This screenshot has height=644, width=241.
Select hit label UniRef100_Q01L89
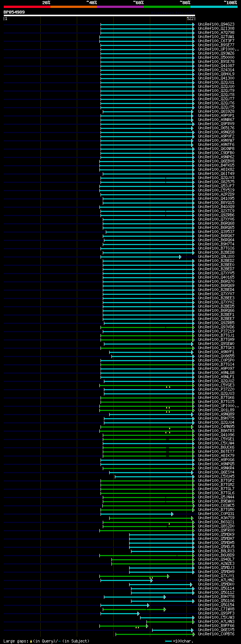[x=216, y=410]
